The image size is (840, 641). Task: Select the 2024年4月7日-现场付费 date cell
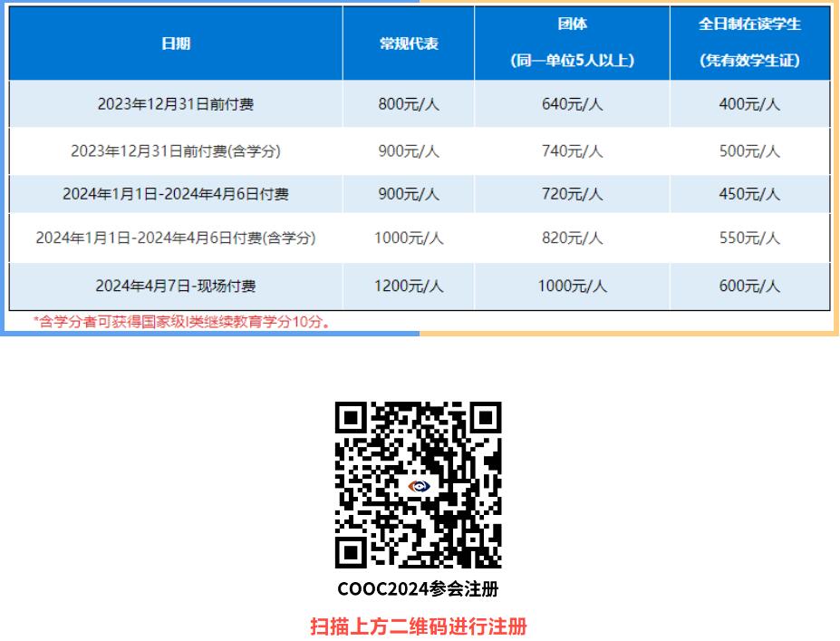point(176,287)
